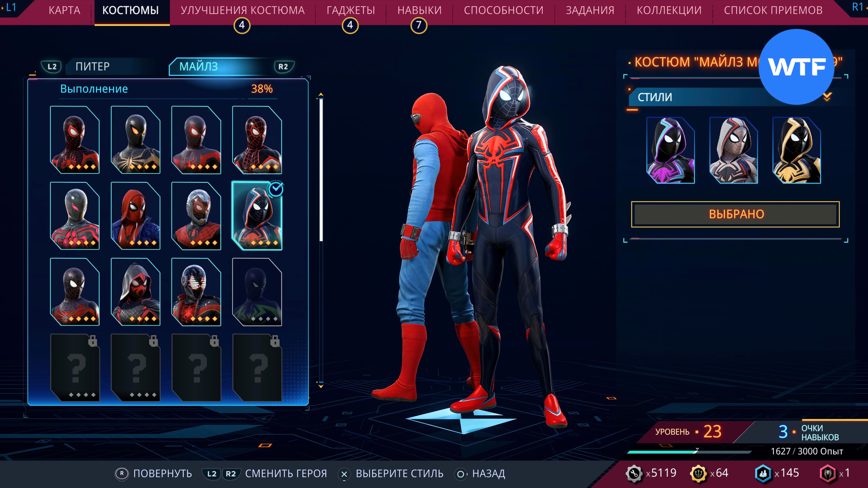This screenshot has height=488, width=868.
Task: Click Назад to go back
Action: (488, 474)
